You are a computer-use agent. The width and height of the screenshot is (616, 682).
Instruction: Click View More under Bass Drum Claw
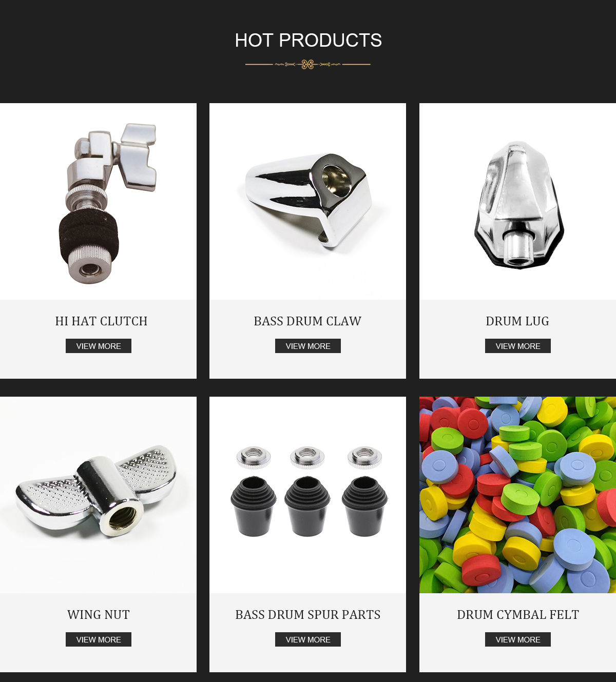click(x=308, y=346)
